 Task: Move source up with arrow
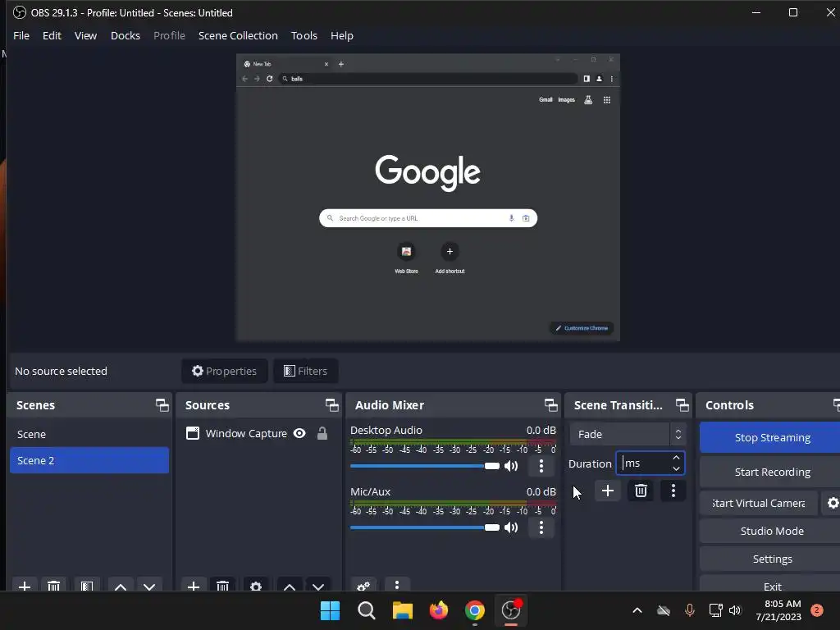[290, 586]
